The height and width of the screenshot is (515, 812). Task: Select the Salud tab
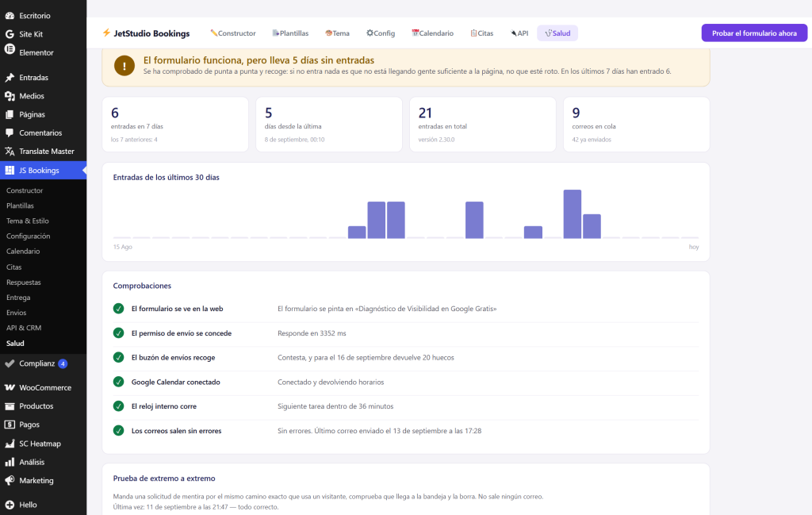pos(557,33)
